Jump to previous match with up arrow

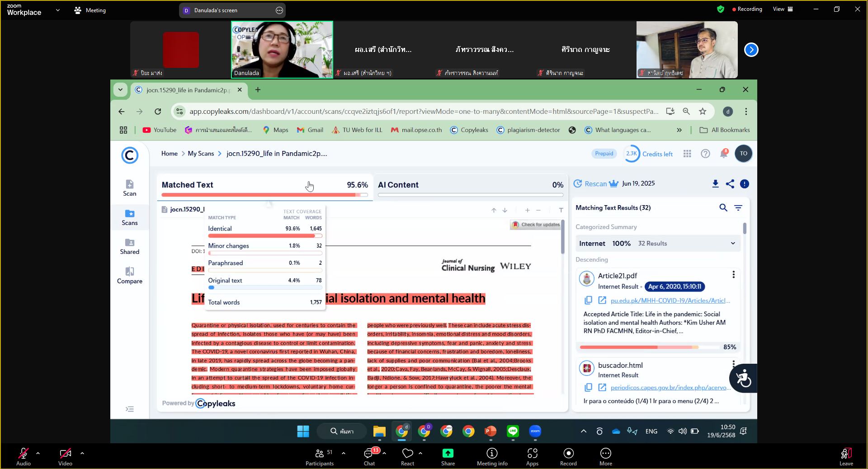(494, 210)
